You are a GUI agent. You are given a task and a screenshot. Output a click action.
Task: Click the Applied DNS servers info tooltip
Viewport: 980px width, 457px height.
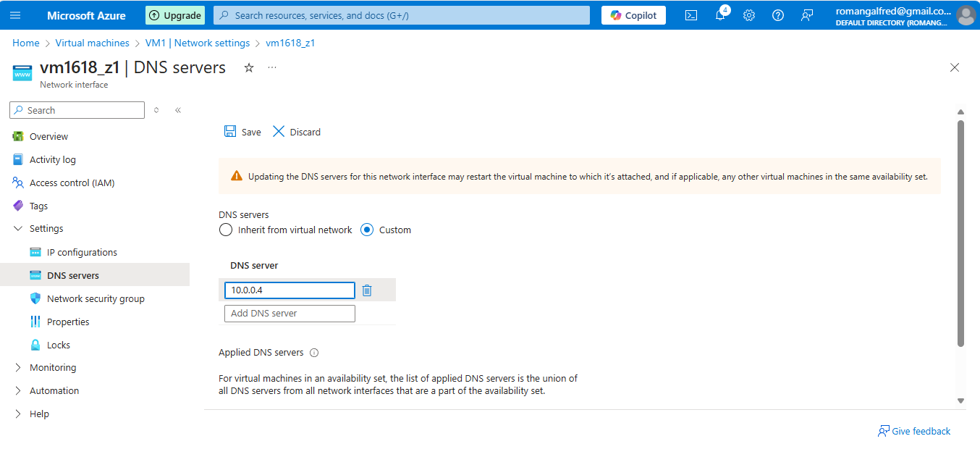pos(313,353)
